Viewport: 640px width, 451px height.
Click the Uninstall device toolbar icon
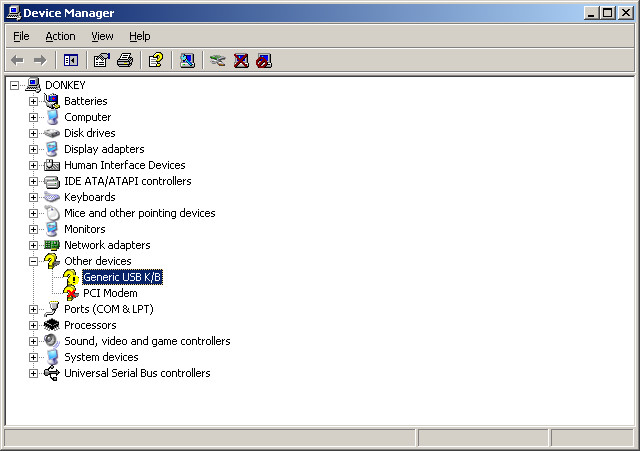point(241,61)
